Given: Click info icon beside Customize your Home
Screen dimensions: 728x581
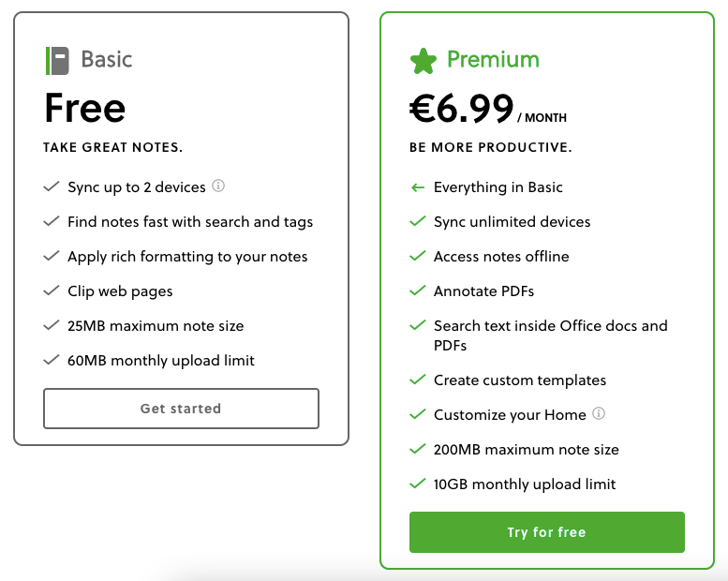Looking at the screenshot, I should coord(599,413).
